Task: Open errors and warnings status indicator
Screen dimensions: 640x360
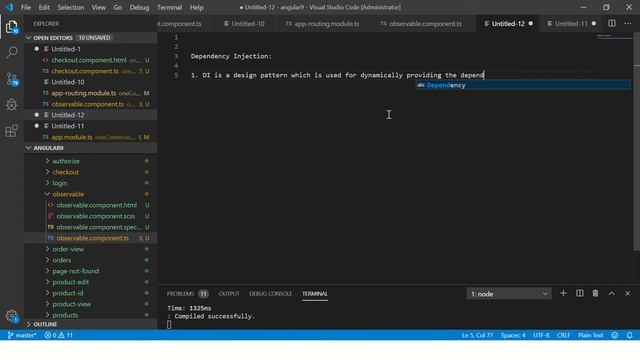Action: coord(58,335)
